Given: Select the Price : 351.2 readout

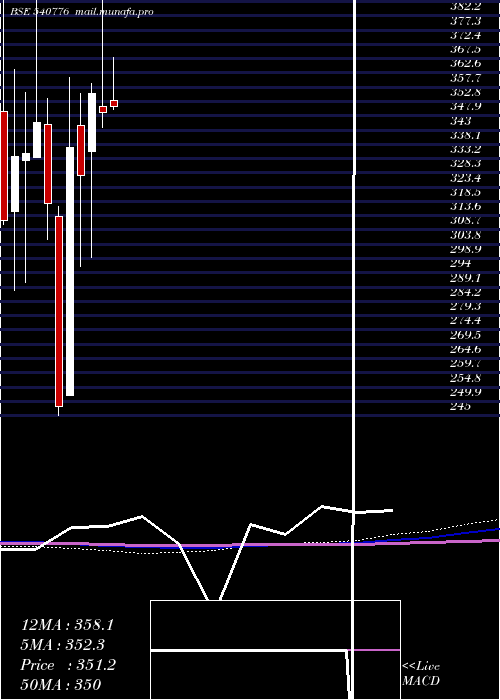Looking at the screenshot, I should [68, 665].
